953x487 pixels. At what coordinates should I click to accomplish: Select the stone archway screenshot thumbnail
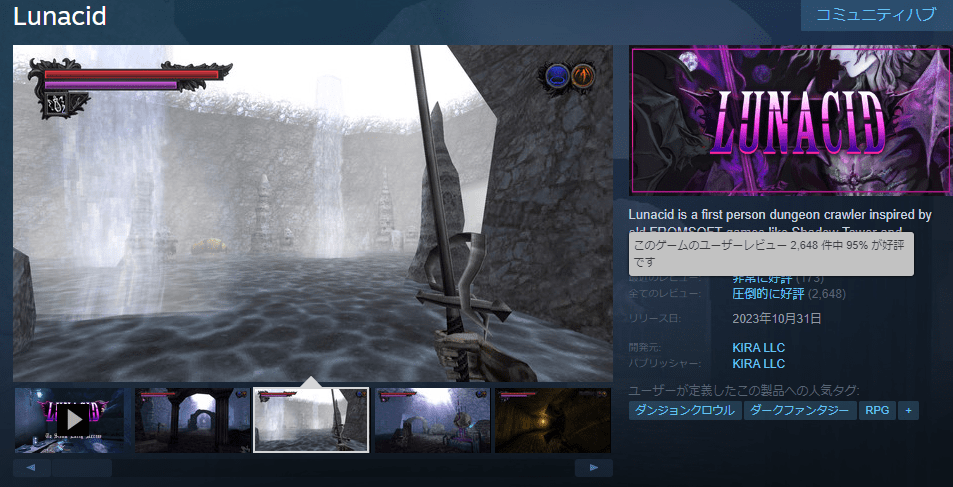click(x=192, y=420)
